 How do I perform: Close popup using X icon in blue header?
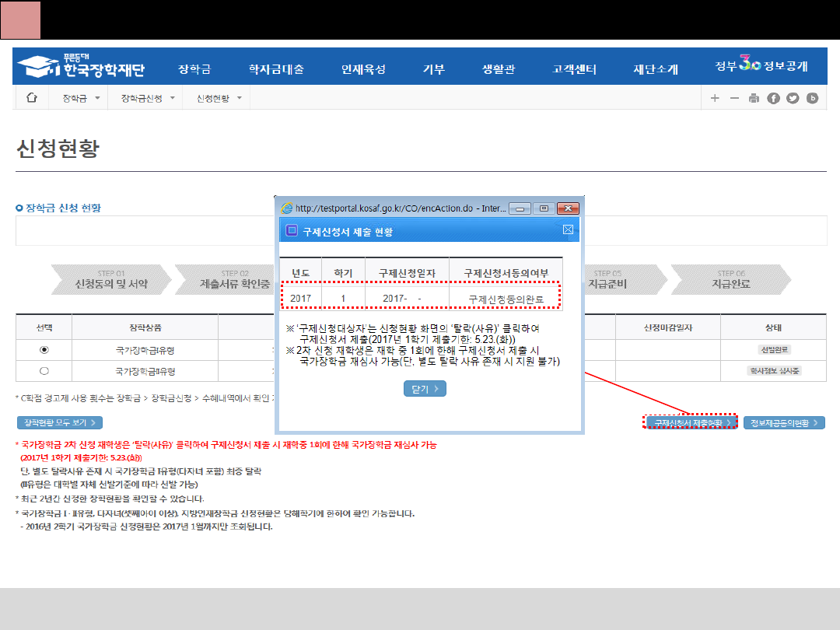point(568,230)
